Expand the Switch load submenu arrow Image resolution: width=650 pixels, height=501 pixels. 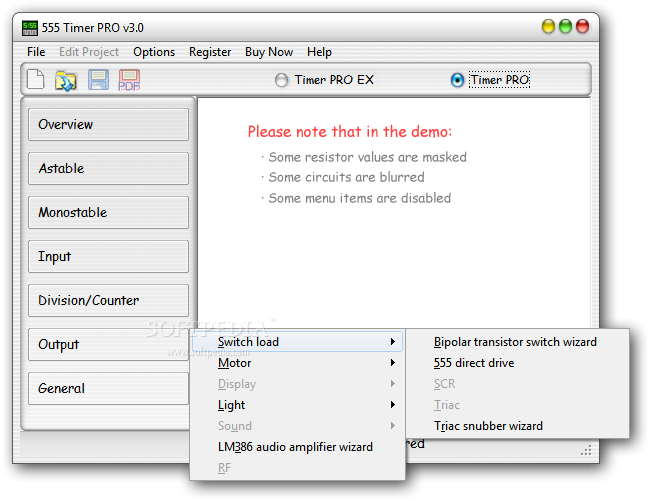[392, 341]
